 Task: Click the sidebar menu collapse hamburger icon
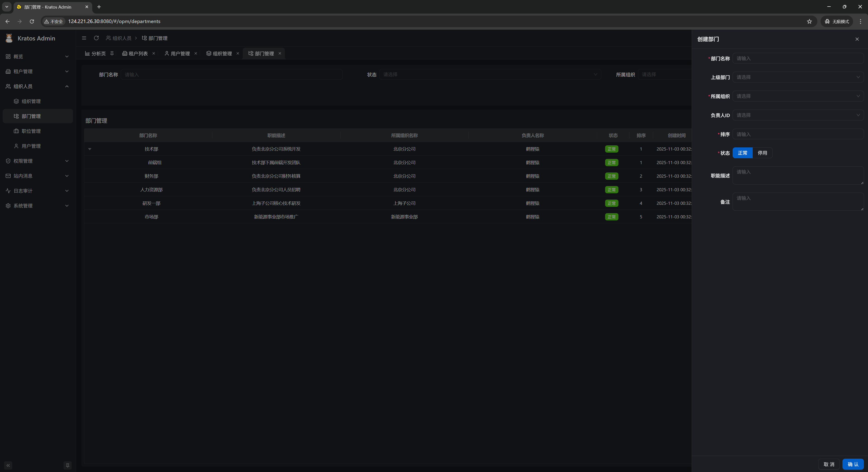click(84, 38)
